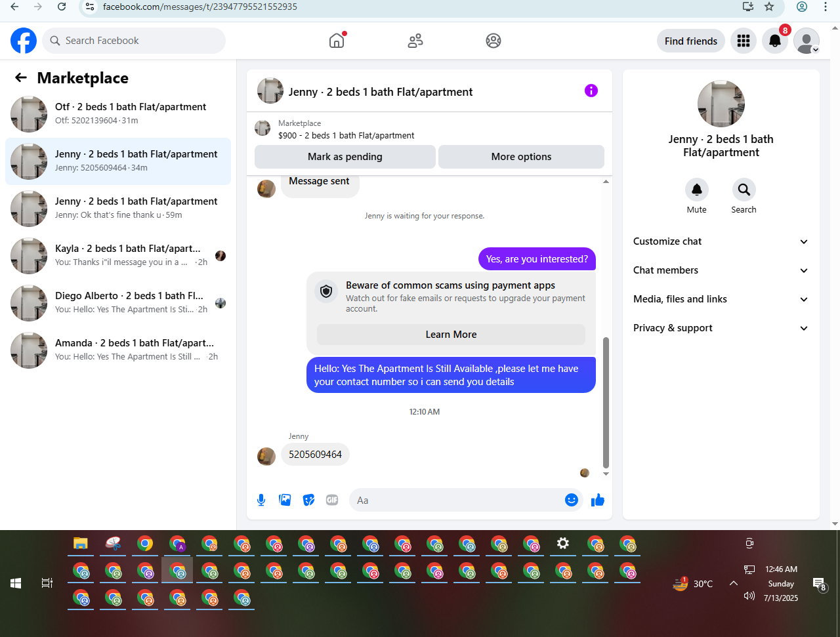Viewport: 840px width, 637px height.
Task: Click Chrome profile icon in toolbar
Action: [802, 7]
